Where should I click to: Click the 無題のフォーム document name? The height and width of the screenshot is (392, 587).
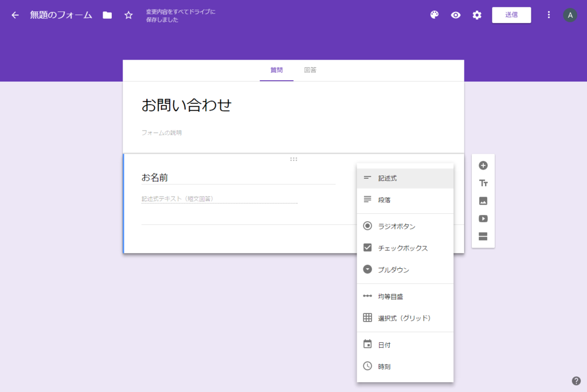click(x=61, y=15)
